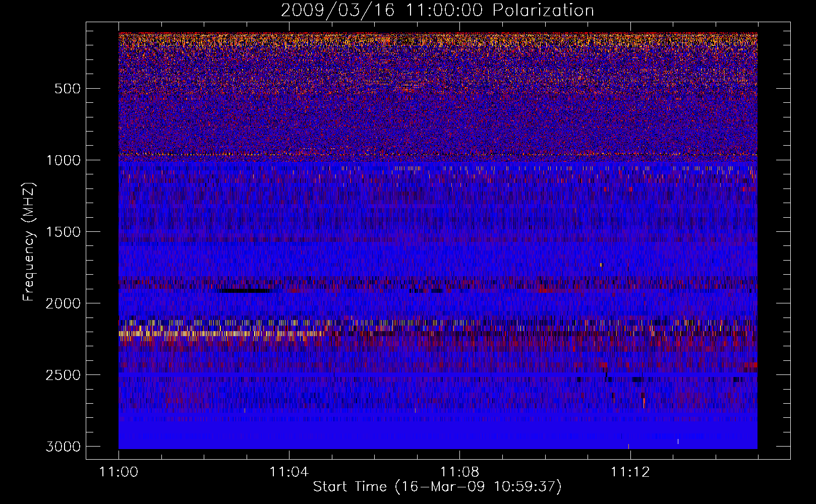Select the 500 frequency axis label
This screenshot has height=504, width=816.
[x=68, y=89]
